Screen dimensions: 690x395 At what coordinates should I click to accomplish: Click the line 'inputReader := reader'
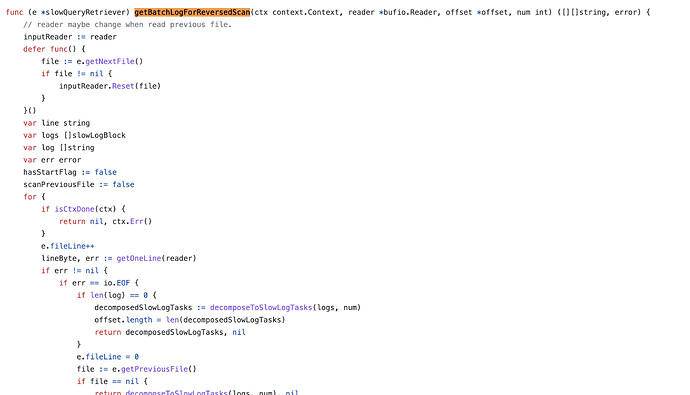click(x=70, y=37)
